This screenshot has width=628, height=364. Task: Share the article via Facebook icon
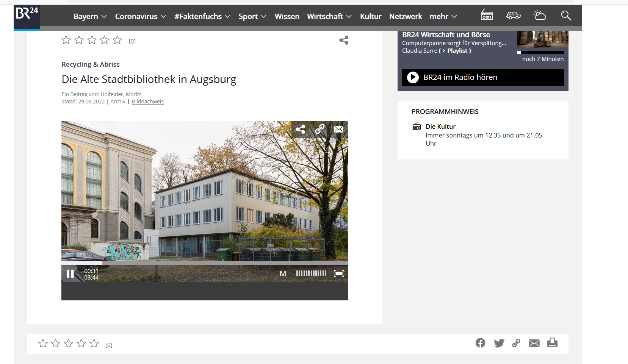pyautogui.click(x=480, y=343)
